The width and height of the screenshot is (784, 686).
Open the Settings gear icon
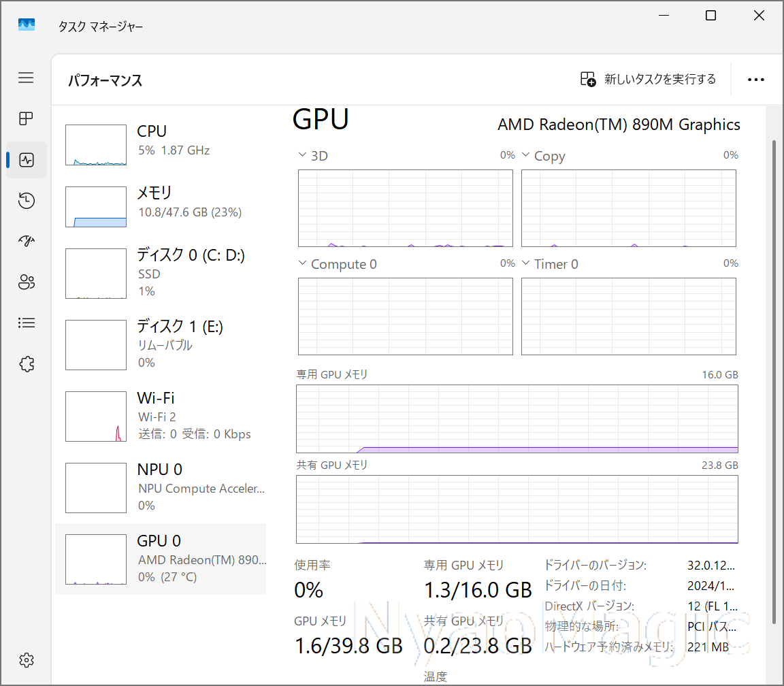pos(27,660)
